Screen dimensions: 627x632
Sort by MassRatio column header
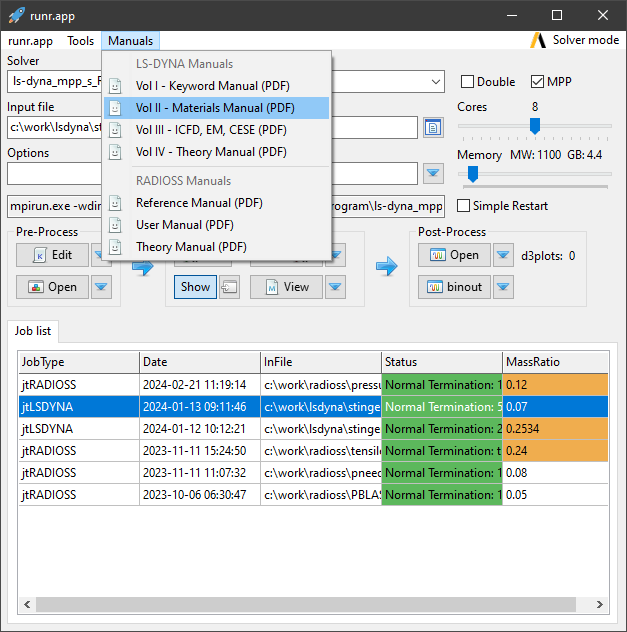(555, 362)
